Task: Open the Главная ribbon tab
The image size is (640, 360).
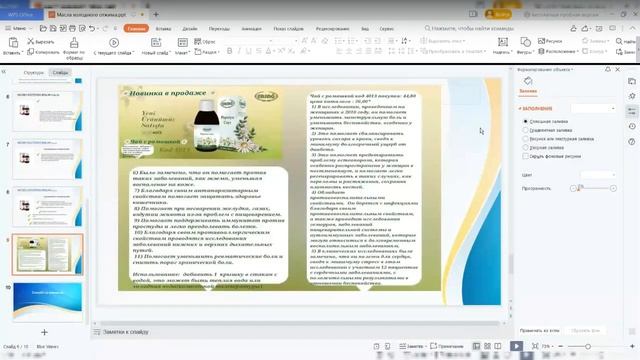Action: 136,29
